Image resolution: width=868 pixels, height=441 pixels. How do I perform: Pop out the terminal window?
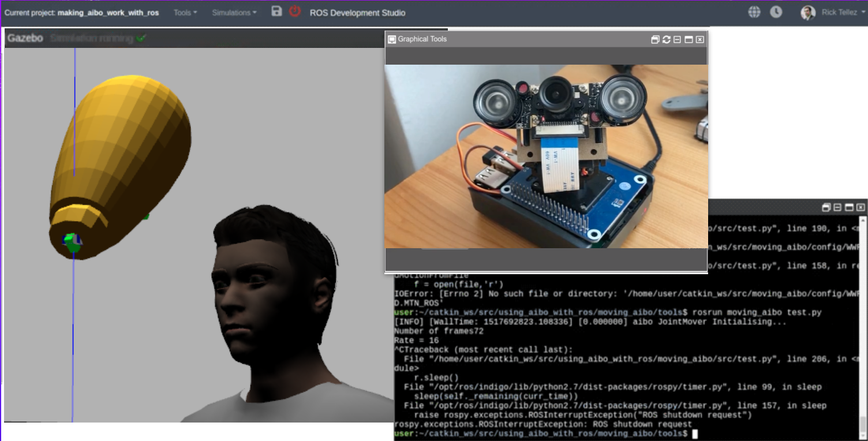click(826, 207)
